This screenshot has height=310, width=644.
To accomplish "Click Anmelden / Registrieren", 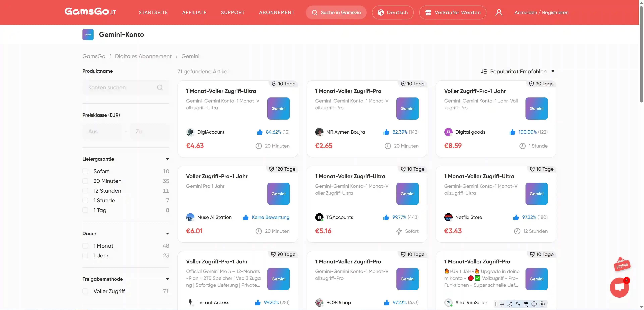I will [542, 12].
